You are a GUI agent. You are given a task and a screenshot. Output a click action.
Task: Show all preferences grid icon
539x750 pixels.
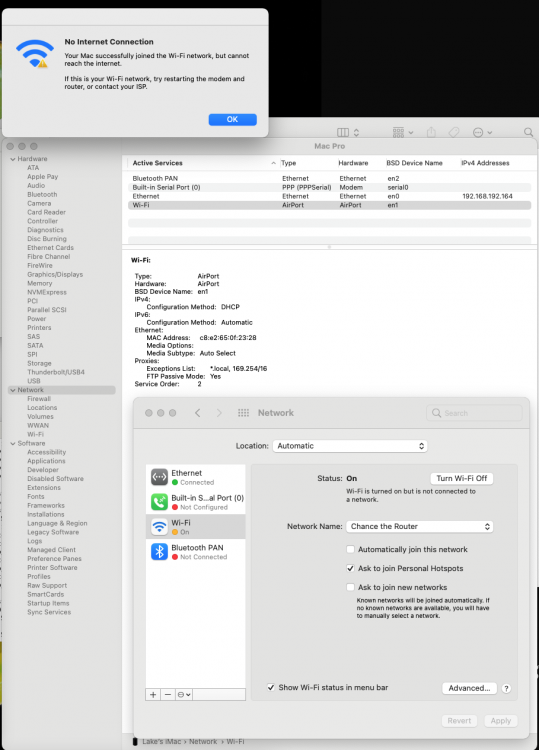pyautogui.click(x=243, y=413)
